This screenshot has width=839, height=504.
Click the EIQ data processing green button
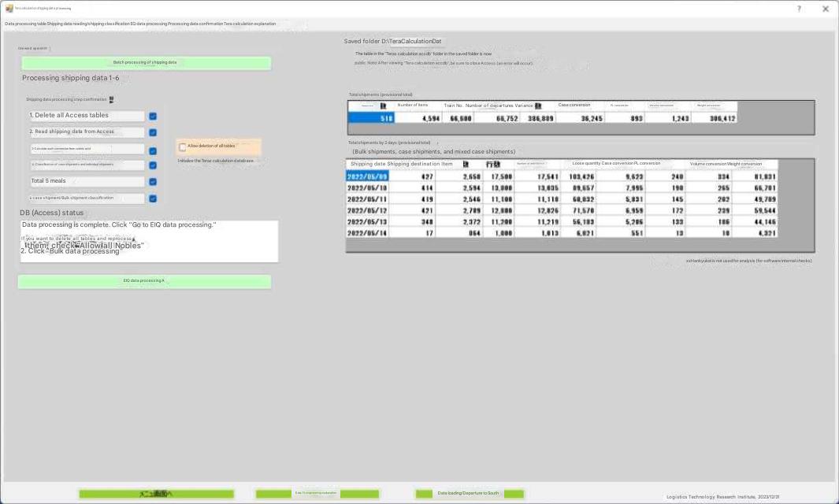(144, 281)
